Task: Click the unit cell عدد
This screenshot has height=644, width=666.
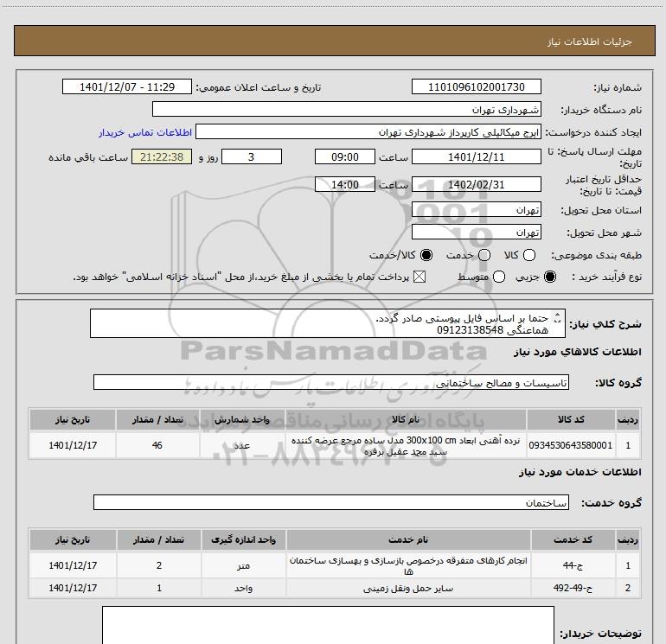Action: (242, 445)
